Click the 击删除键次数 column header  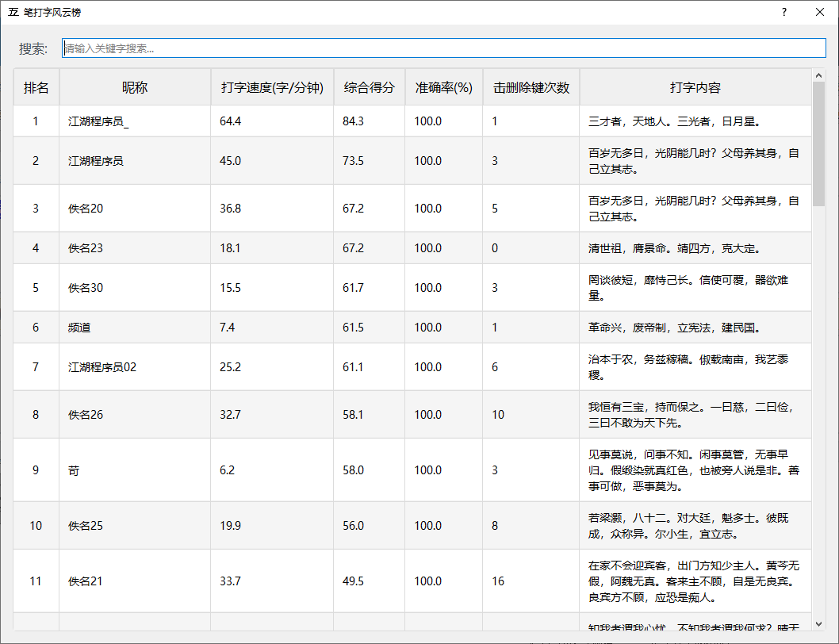[531, 87]
